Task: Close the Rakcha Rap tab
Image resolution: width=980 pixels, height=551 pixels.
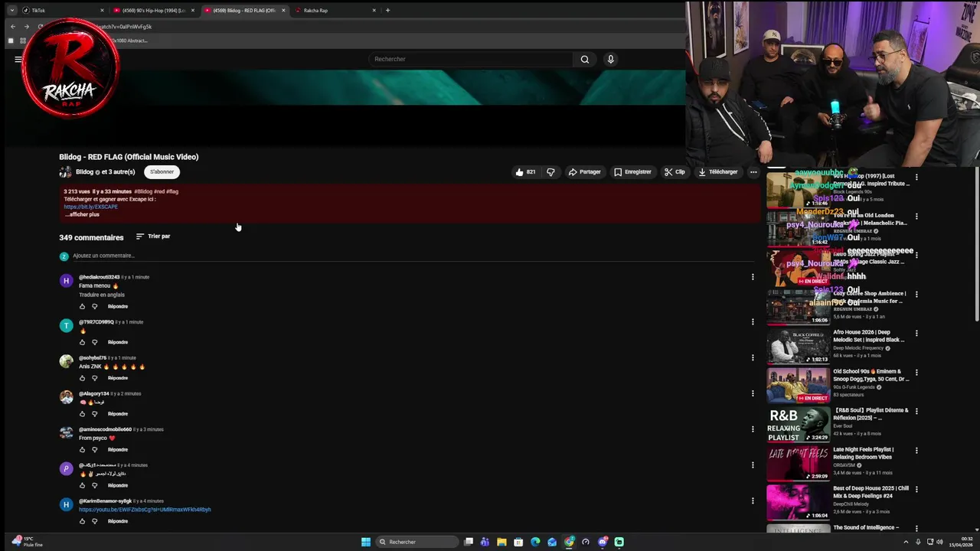Action: [374, 10]
